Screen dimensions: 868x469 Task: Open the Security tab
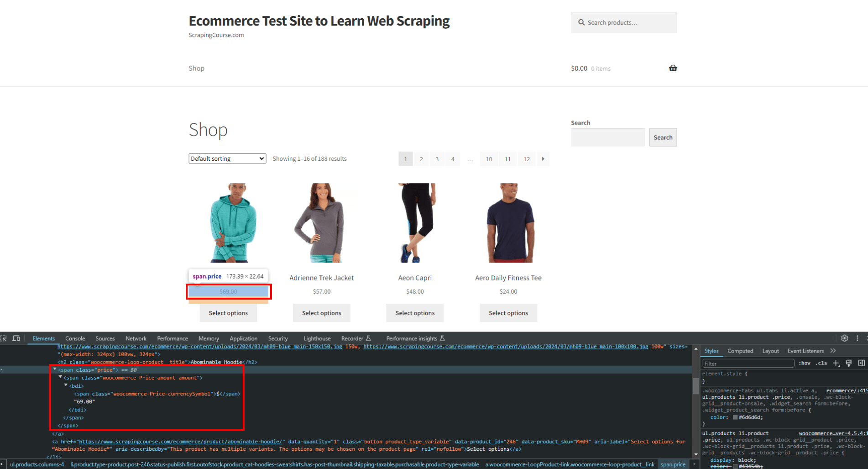point(278,338)
